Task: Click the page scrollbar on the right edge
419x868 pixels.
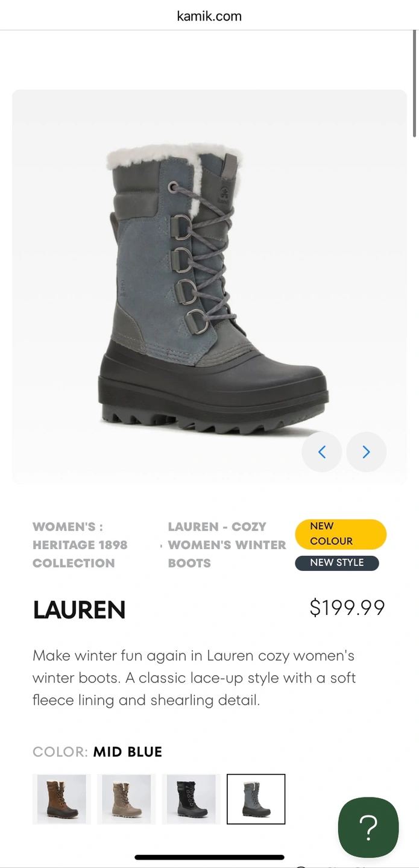Action: point(414,84)
